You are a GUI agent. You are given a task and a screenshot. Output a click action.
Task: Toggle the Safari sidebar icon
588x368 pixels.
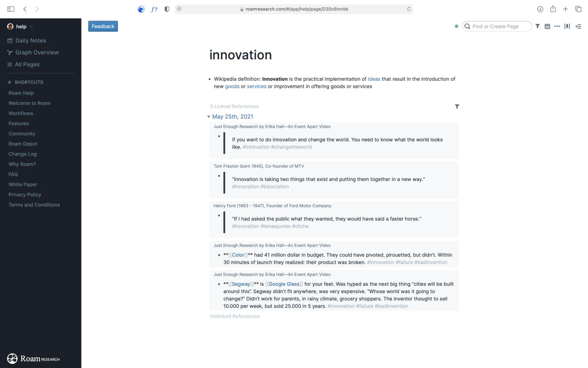coord(11,9)
